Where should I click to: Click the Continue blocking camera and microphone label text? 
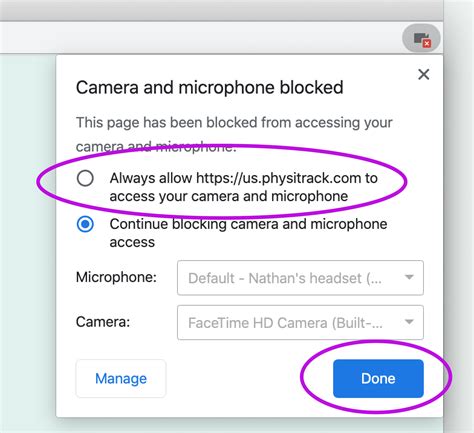[x=248, y=233]
